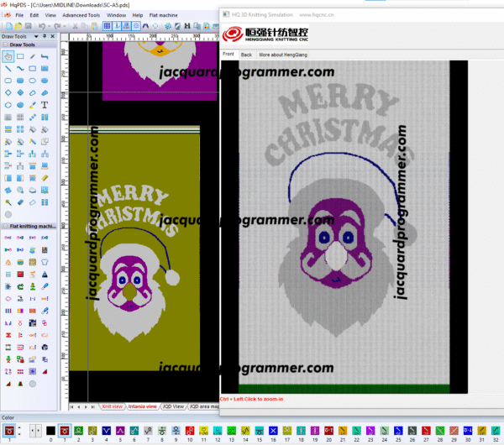Image resolution: width=504 pixels, height=445 pixels.
Task: Click the Save icon in toolbar
Action: coord(28,26)
